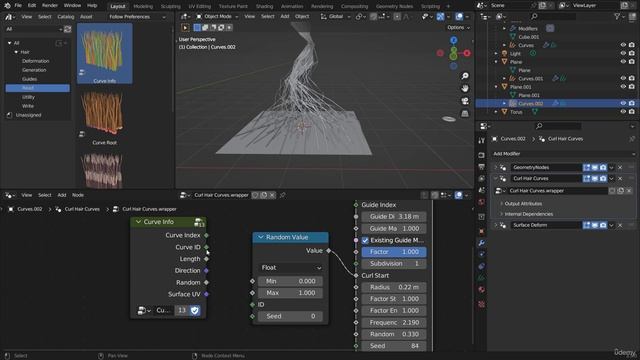Click the pin icon in node editor header
Viewport: 640px width, 360px height.
pyautogui.click(x=282, y=195)
